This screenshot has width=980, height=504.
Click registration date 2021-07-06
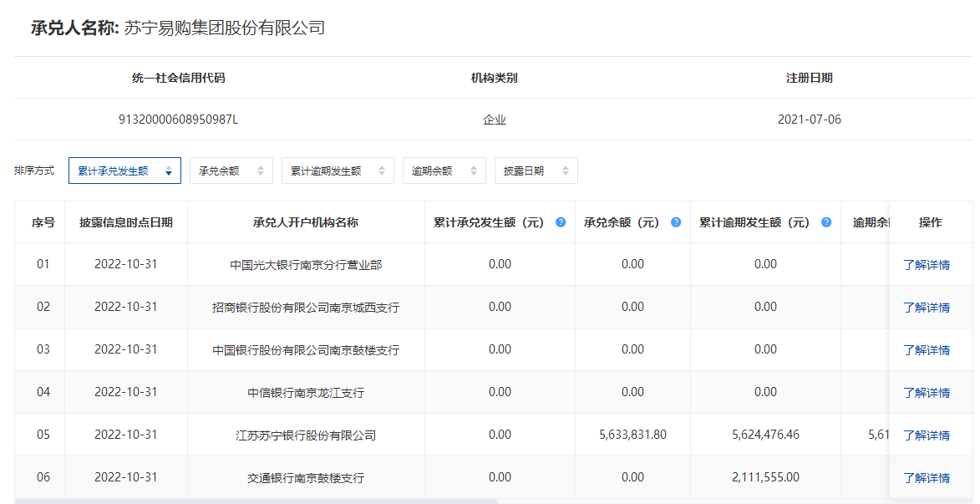(810, 119)
